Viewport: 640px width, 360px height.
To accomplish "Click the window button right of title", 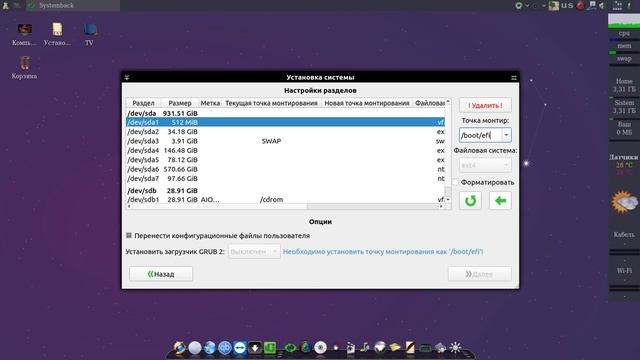I will [514, 77].
